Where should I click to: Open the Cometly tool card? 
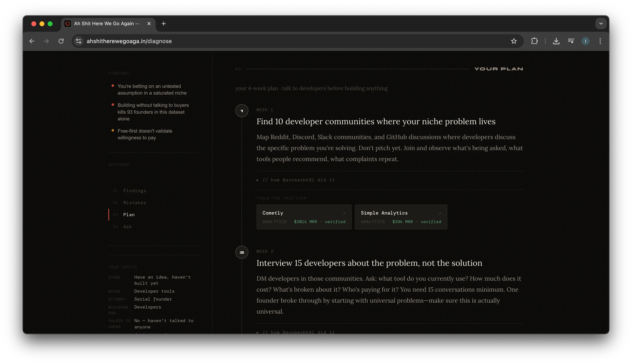pyautogui.click(x=304, y=217)
